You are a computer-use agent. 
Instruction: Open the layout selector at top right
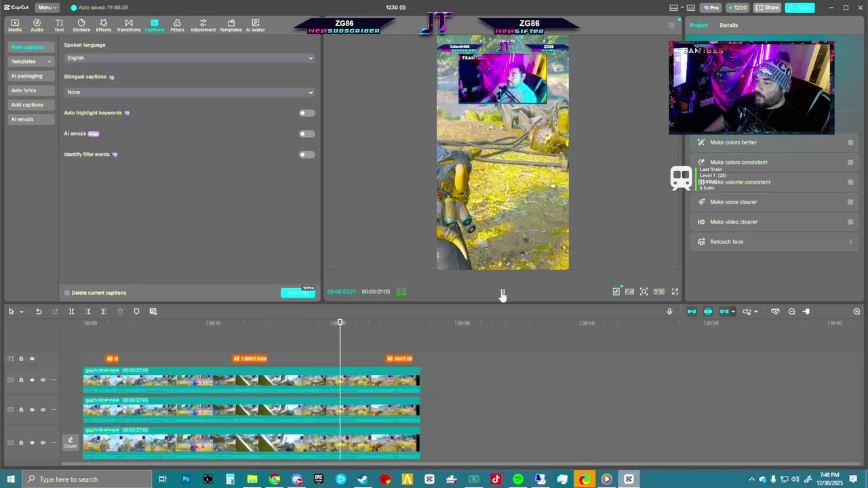(x=675, y=7)
